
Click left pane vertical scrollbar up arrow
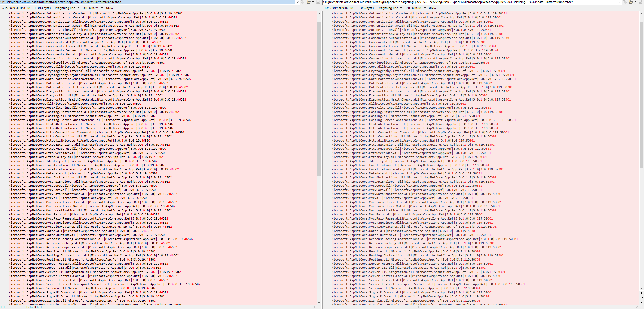[319, 14]
